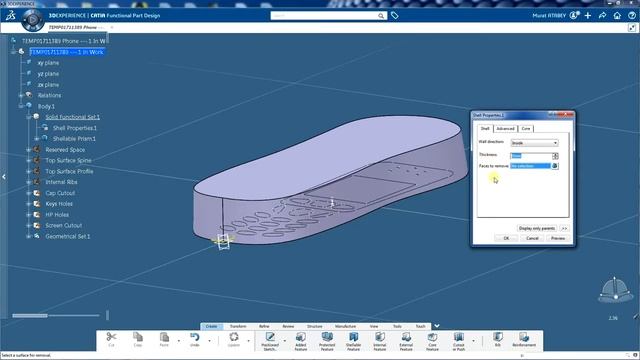
Task: Select the Screen Cutout tree item
Action: [x=63, y=225]
